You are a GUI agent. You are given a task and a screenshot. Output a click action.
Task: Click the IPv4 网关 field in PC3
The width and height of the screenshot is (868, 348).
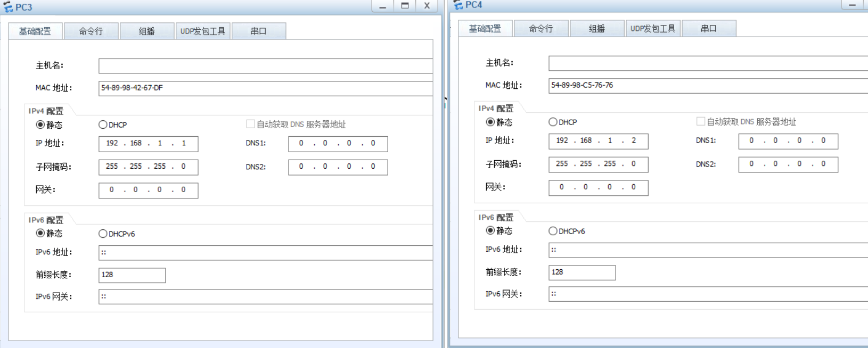[149, 190]
